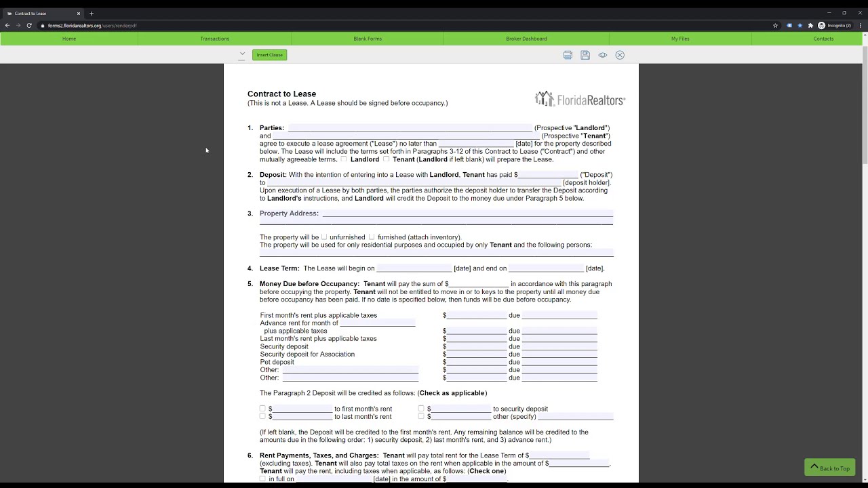Check the 'to first month's rent' box
The height and width of the screenshot is (488, 868).
click(262, 409)
